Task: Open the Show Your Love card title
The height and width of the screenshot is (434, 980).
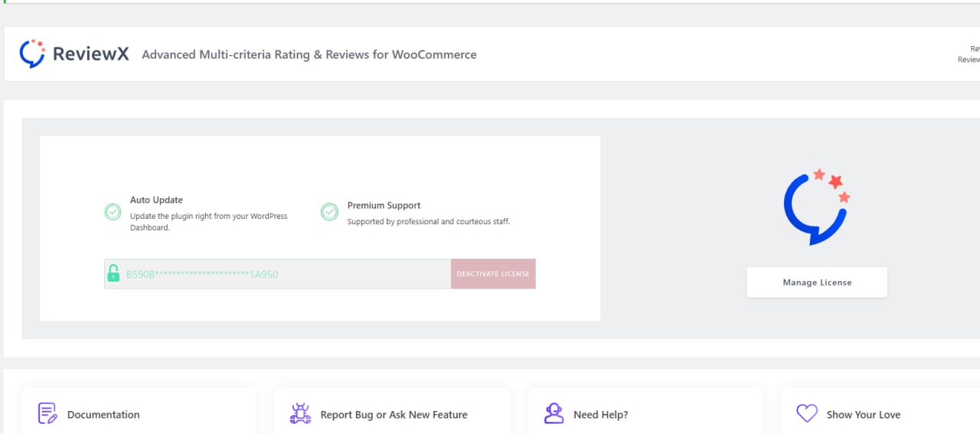Action: 864,415
